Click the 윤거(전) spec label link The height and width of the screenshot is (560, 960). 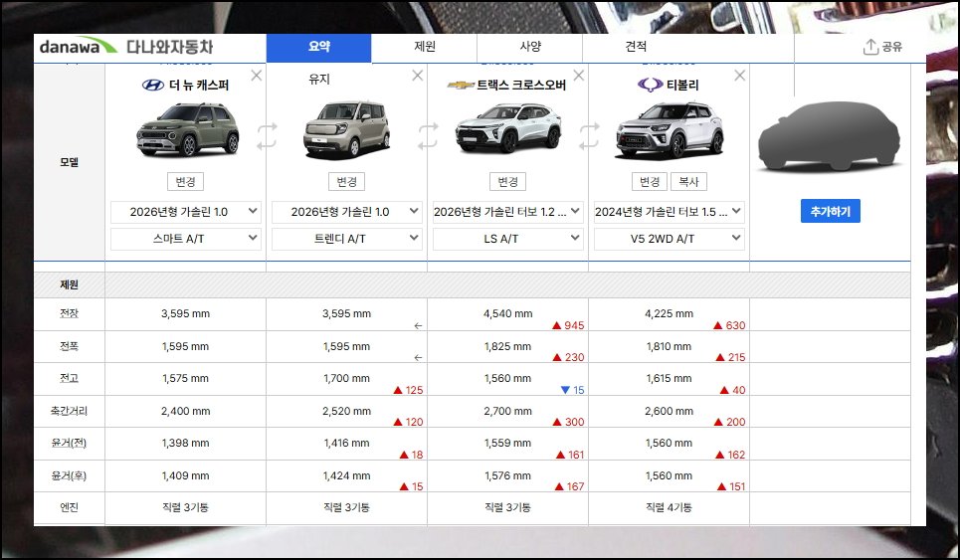(x=70, y=443)
